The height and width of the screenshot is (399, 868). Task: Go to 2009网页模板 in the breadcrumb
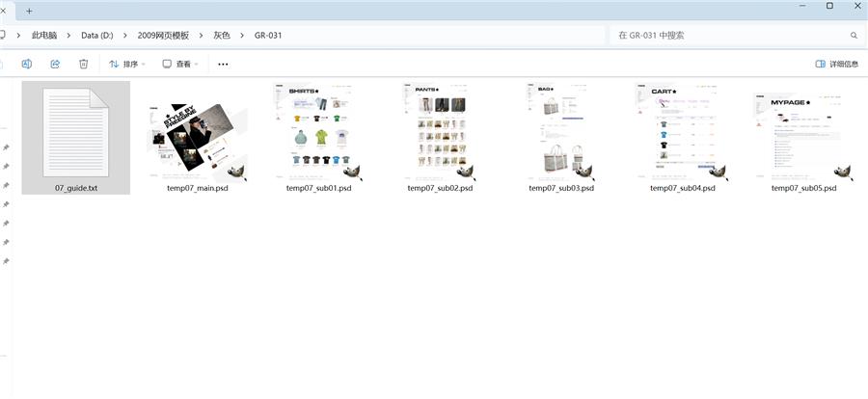(163, 36)
